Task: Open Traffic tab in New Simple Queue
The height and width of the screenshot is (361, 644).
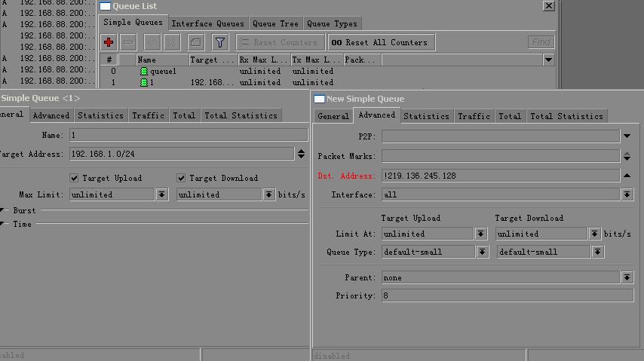Action: tap(474, 117)
